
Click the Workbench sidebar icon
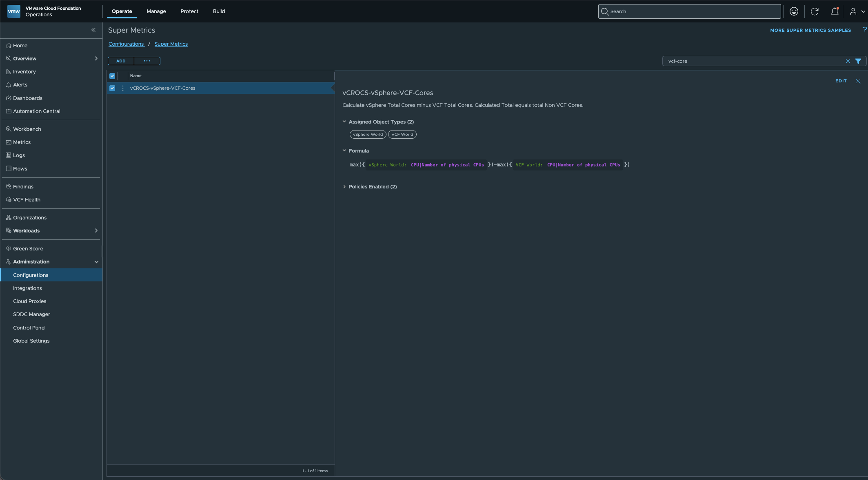click(x=9, y=129)
